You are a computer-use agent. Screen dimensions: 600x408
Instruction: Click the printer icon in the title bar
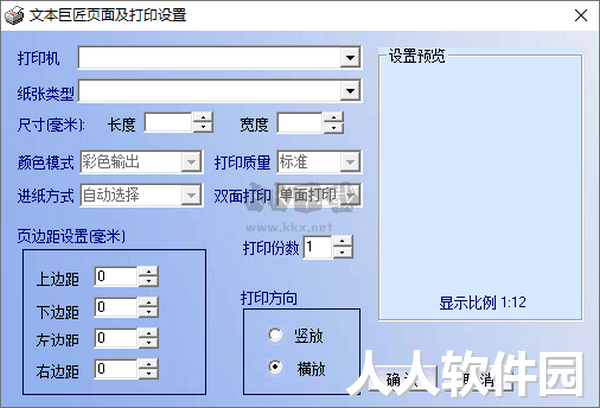(14, 15)
